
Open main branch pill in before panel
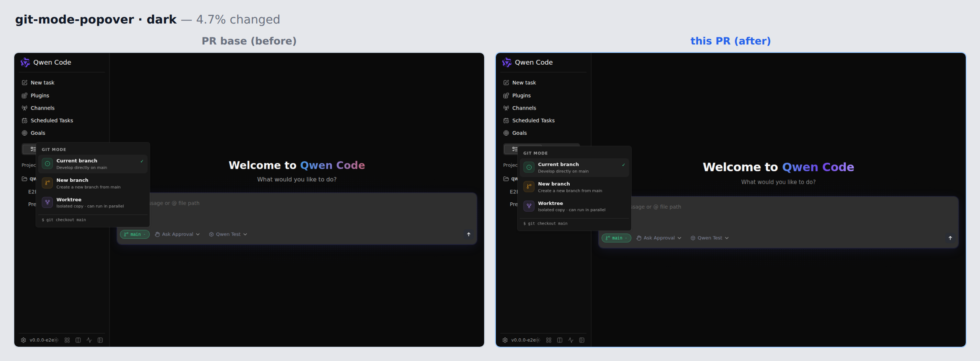(135, 234)
